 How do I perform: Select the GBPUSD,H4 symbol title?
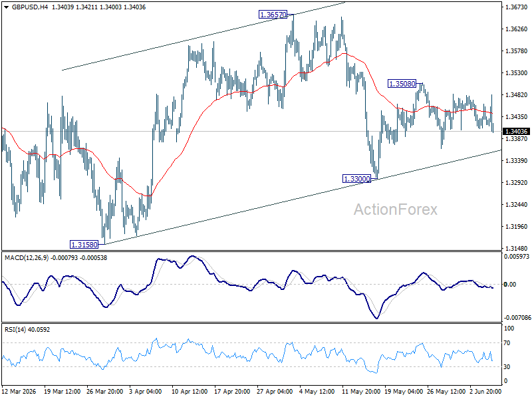pos(30,7)
